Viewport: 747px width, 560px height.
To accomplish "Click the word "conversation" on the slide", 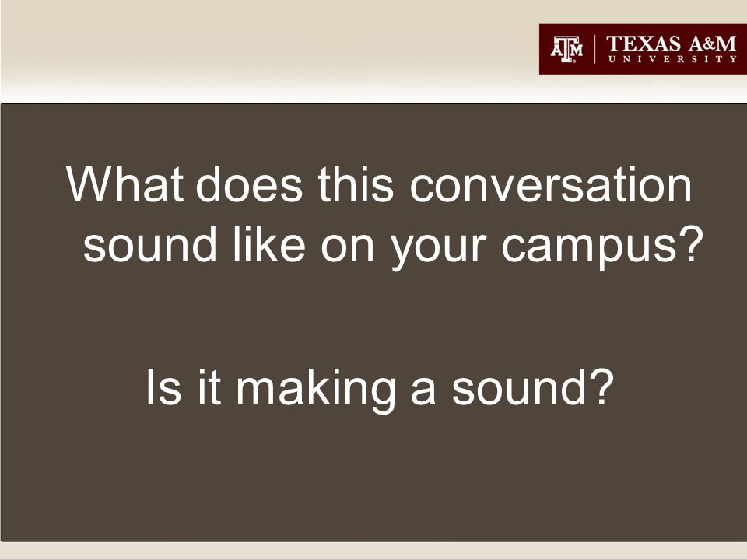I will (550, 185).
